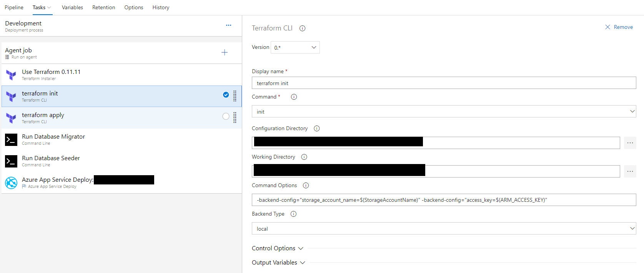
Task: Open the Development stage more options ellipsis
Action: [x=229, y=25]
